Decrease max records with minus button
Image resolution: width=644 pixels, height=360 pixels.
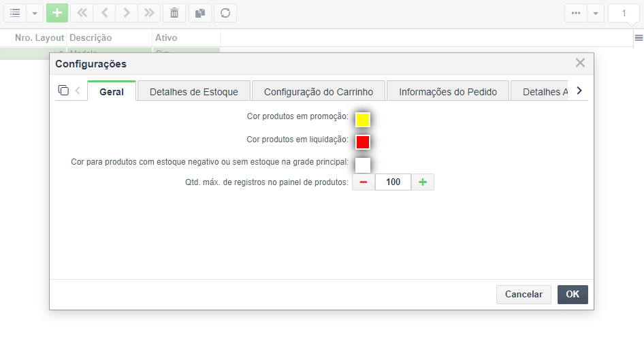click(364, 182)
